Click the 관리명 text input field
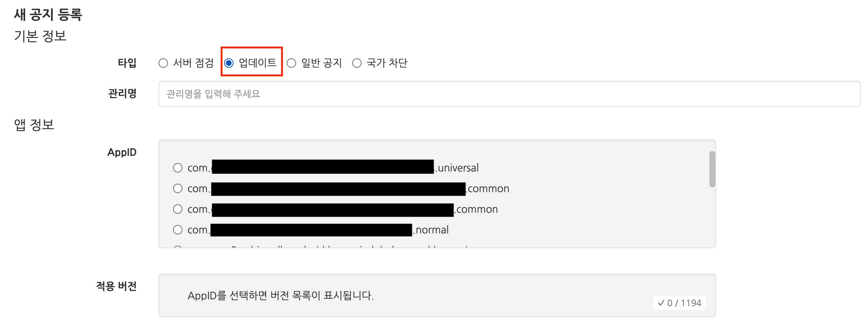The height and width of the screenshot is (329, 868). tap(509, 94)
